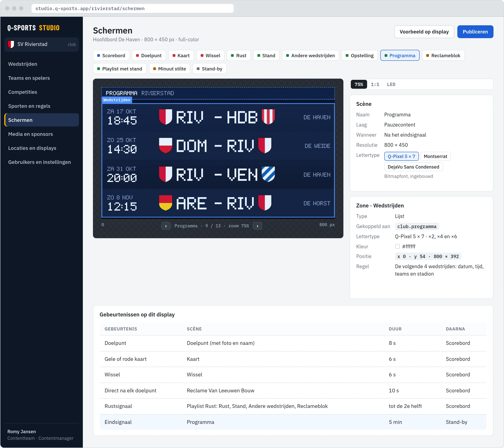Open Locaties en displays in sidebar

(x=41, y=148)
